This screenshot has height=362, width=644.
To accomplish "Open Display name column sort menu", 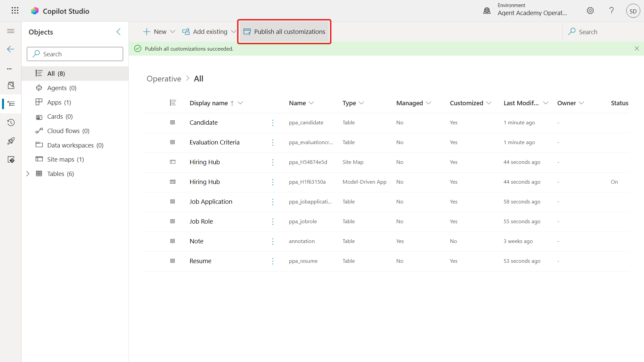I will pyautogui.click(x=240, y=103).
